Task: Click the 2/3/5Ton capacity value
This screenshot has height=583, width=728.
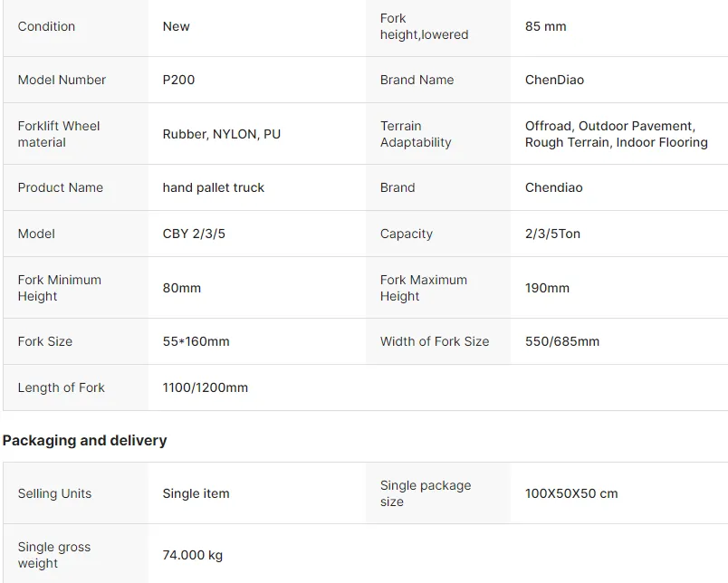Action: (552, 234)
